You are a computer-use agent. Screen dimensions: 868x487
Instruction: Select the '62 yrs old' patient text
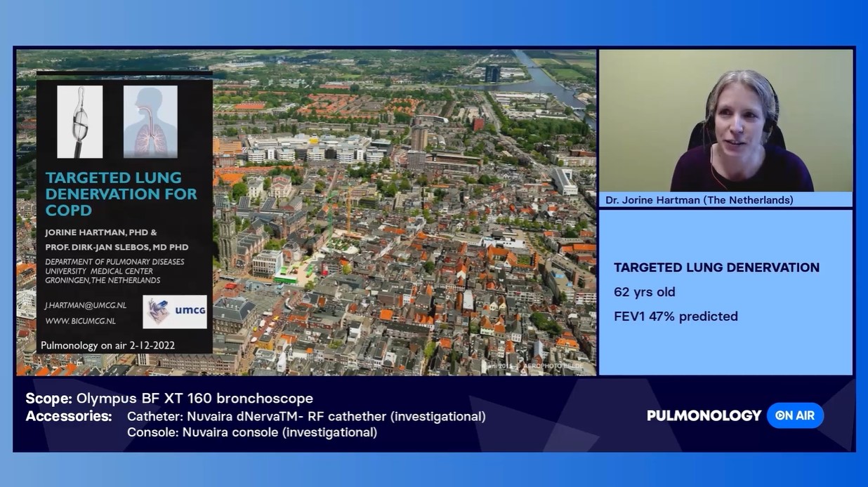coord(644,292)
